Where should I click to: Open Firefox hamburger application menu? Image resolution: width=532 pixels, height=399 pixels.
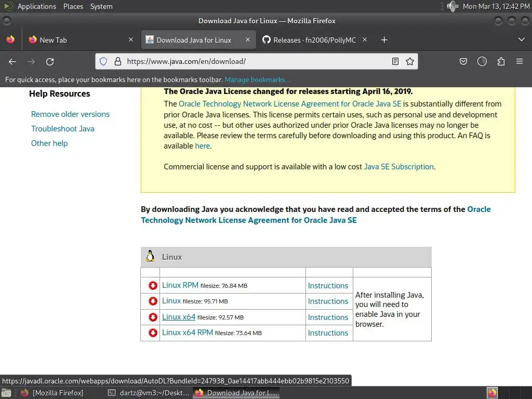520,61
